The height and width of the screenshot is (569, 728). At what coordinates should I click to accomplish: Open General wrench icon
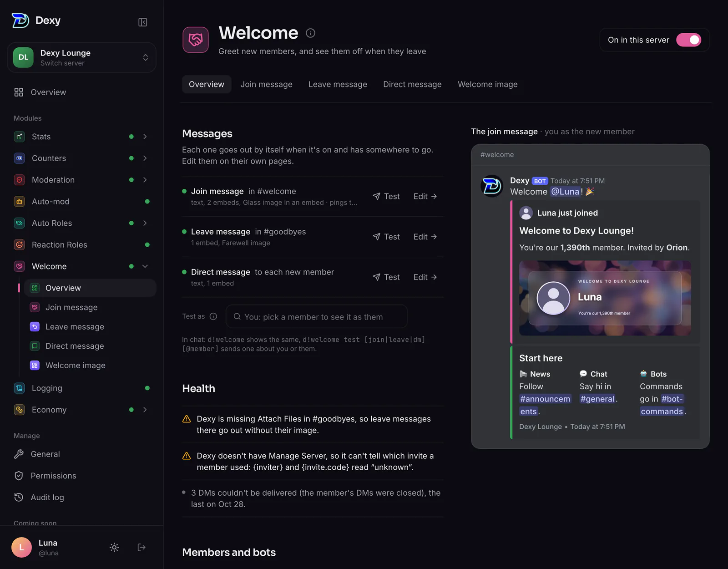point(19,454)
